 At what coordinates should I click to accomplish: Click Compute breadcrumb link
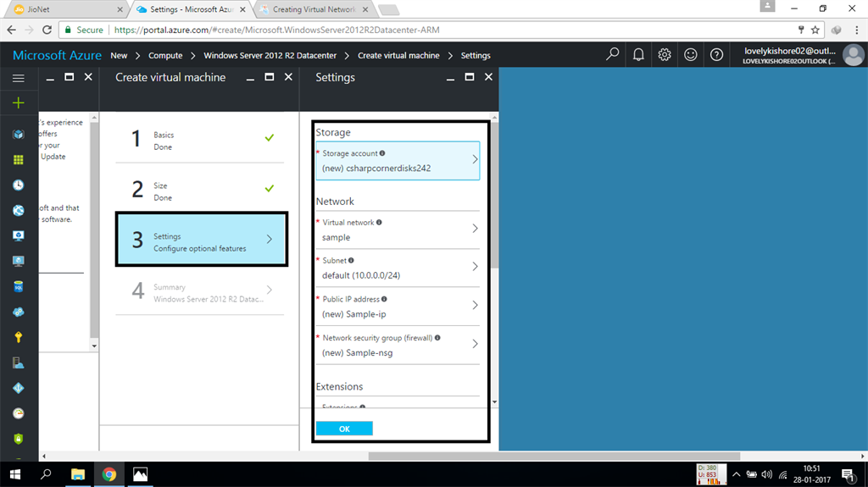165,55
